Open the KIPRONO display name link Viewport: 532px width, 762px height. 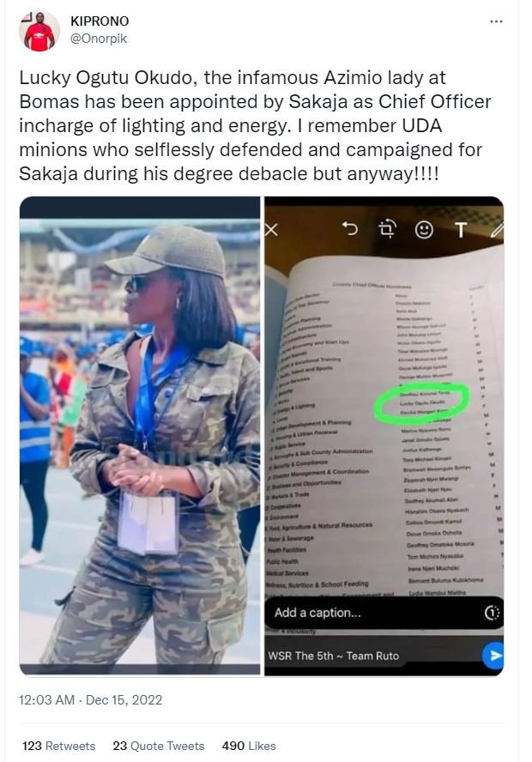pyautogui.click(x=100, y=21)
